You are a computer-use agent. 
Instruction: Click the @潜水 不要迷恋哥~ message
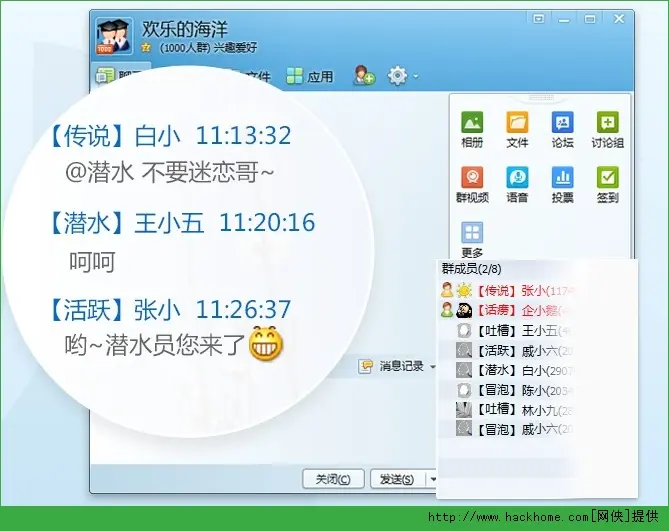point(169,172)
